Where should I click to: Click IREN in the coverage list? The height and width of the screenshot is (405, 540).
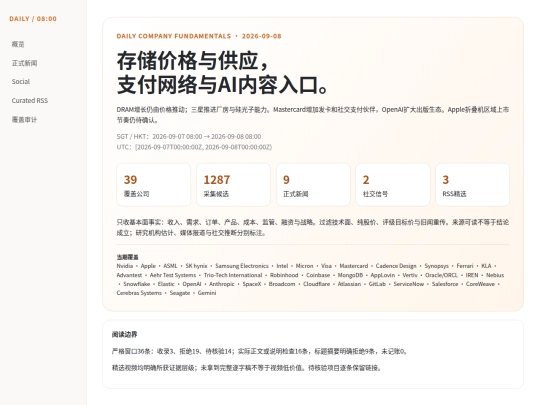472,275
